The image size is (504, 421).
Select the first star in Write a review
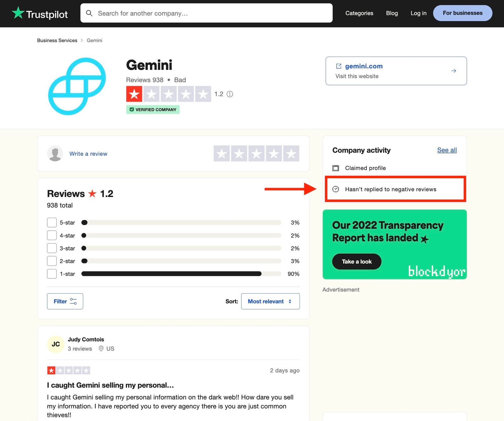(221, 154)
